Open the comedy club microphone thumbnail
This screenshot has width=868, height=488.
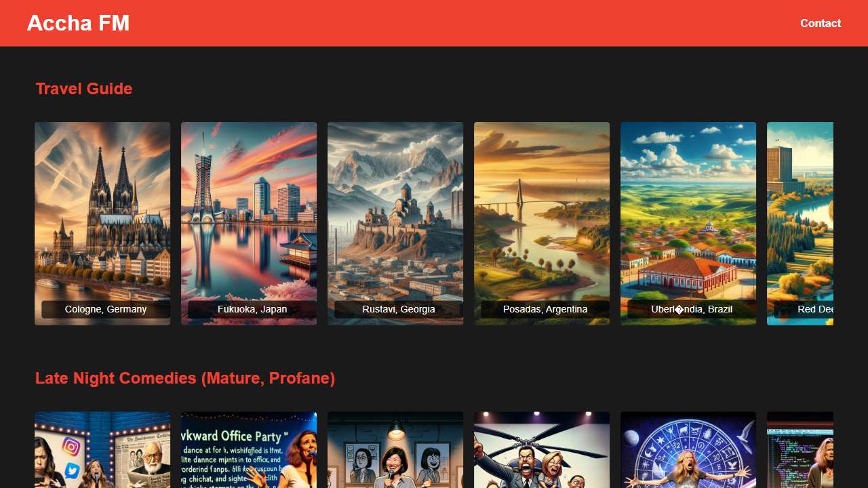point(395,450)
